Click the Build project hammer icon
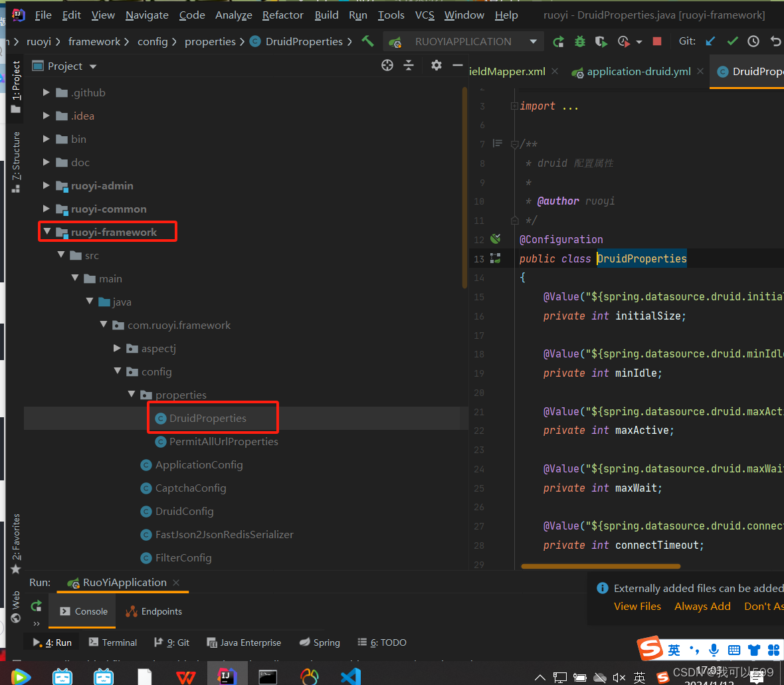Viewport: 784px width, 685px height. [x=368, y=41]
